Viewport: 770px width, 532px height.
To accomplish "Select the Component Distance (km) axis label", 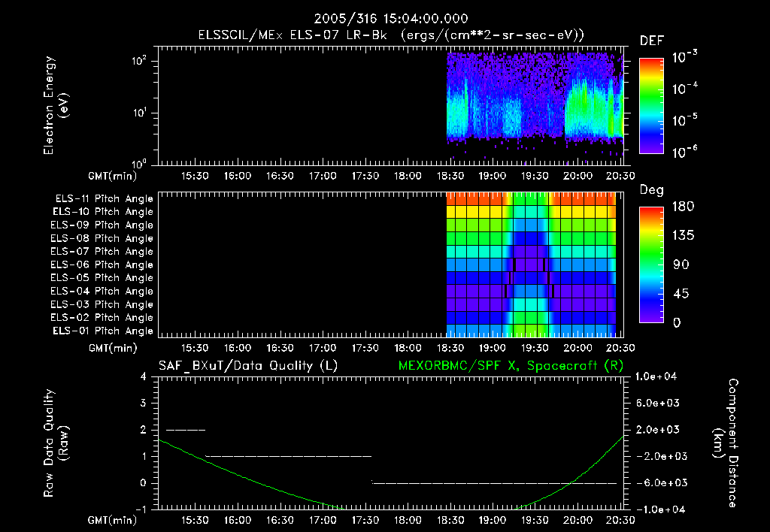I will 726,443.
